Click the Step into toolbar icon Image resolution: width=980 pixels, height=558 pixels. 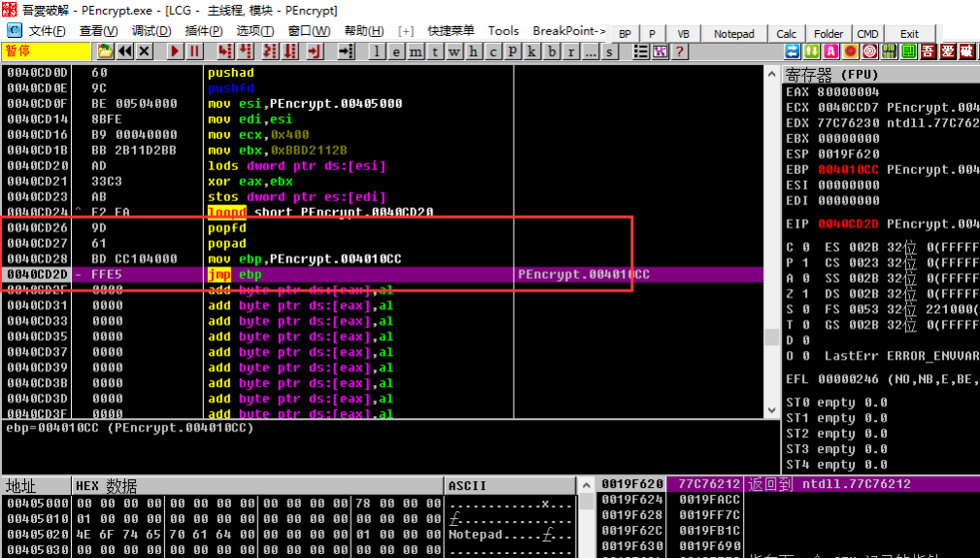tap(225, 52)
